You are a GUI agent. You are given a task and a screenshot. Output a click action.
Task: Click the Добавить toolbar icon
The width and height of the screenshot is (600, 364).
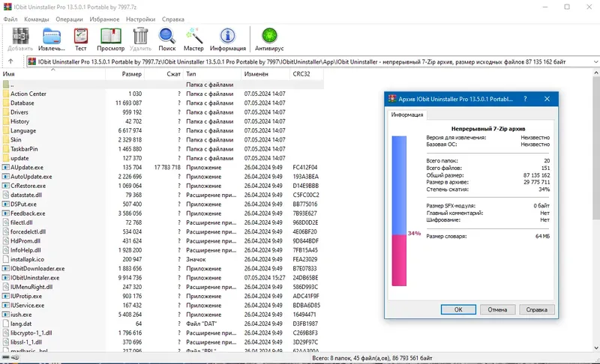[x=20, y=36]
